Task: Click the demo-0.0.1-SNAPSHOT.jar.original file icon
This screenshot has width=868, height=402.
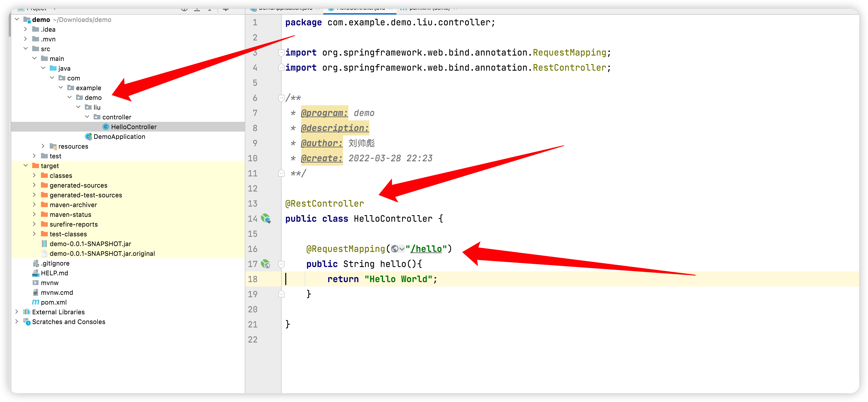Action: [44, 254]
